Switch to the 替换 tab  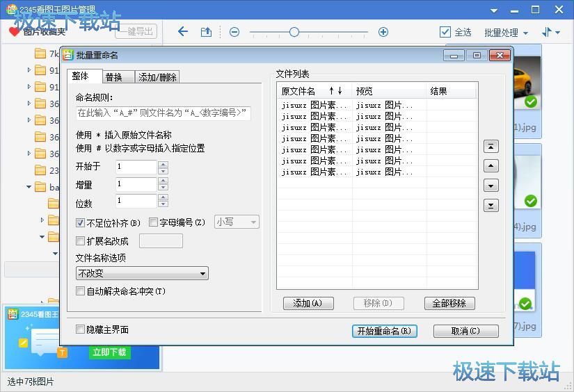pos(118,76)
